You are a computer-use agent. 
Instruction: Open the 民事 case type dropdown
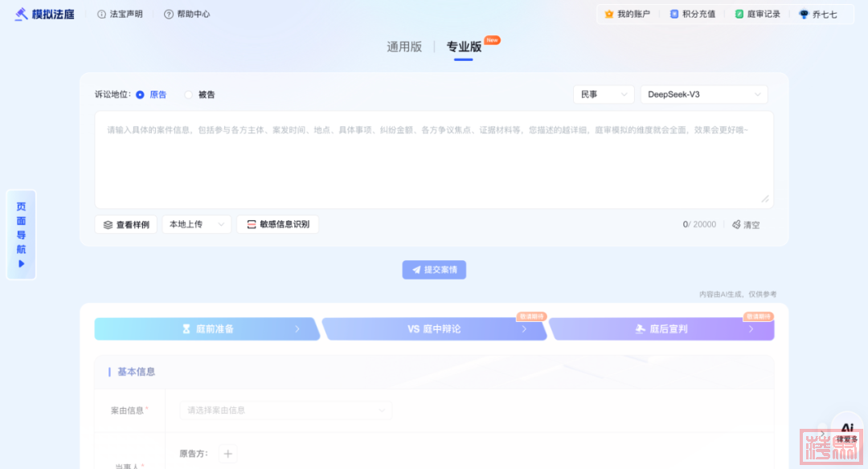(x=603, y=95)
